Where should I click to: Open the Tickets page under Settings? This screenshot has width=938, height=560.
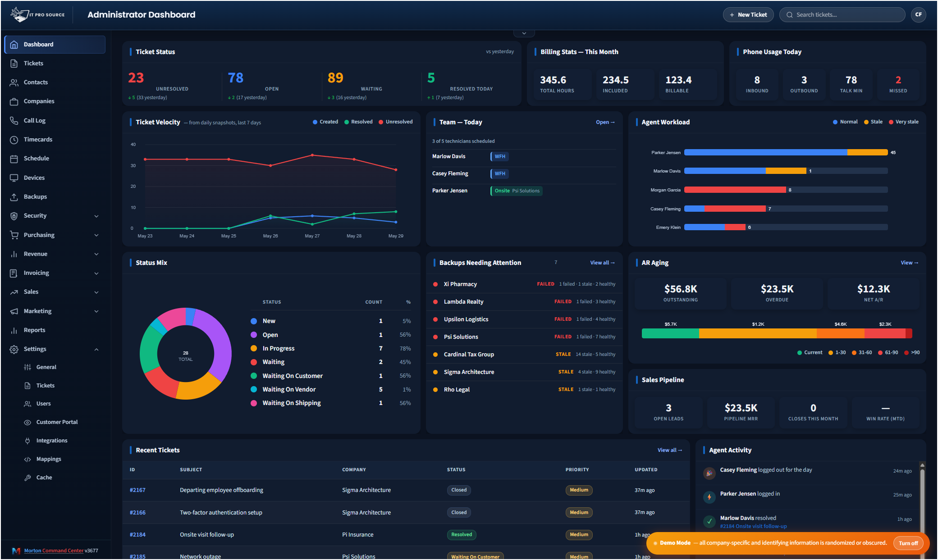pos(45,386)
